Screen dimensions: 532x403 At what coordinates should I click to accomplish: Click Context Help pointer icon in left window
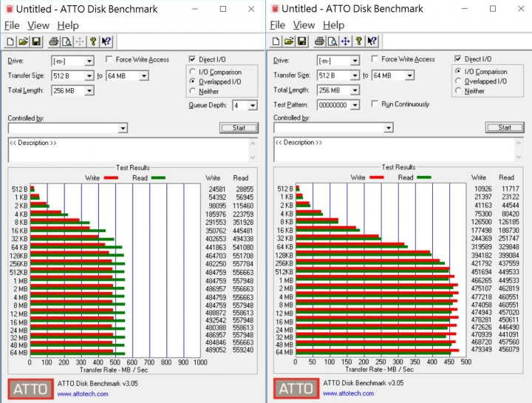tap(106, 41)
